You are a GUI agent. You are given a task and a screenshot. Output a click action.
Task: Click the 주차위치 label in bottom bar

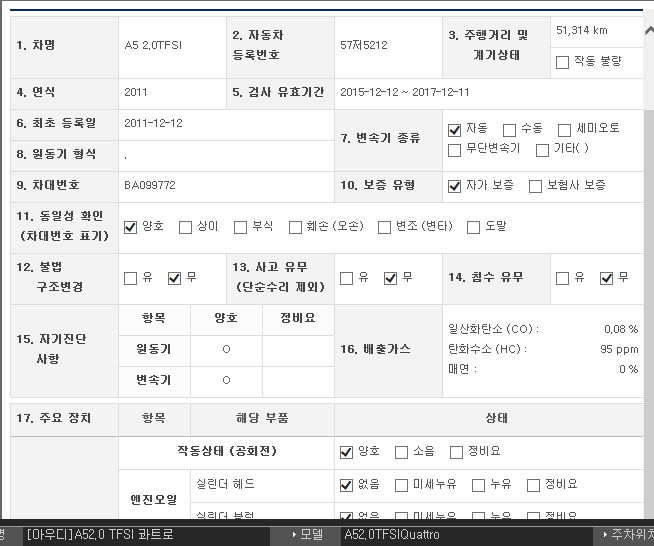click(x=630, y=535)
